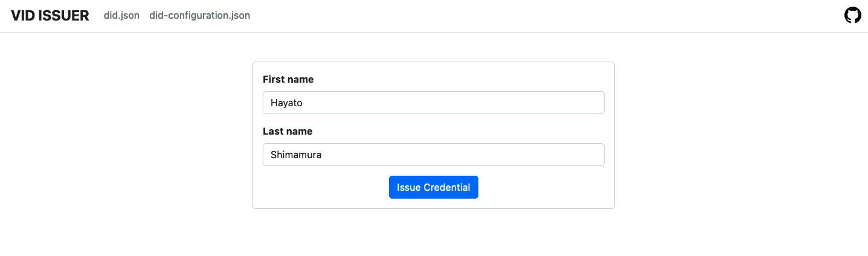Select did-configuration.json in the navigation bar
The image size is (868, 256).
coord(199,16)
